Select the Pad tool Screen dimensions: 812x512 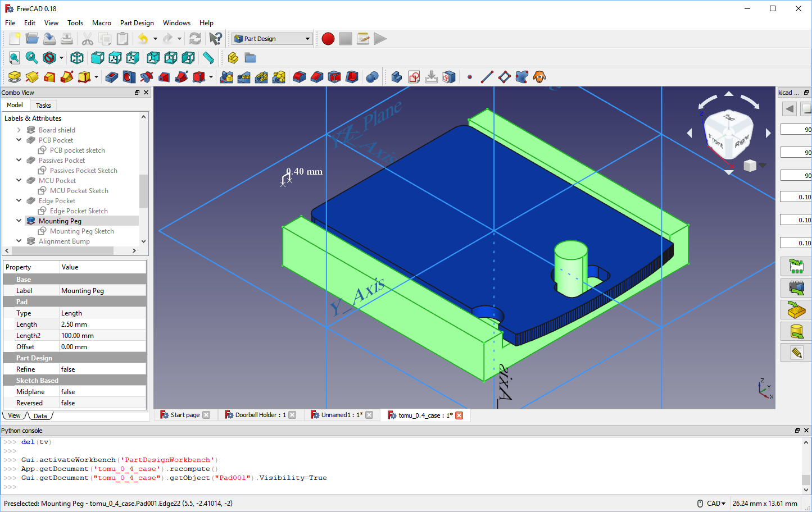(x=13, y=77)
